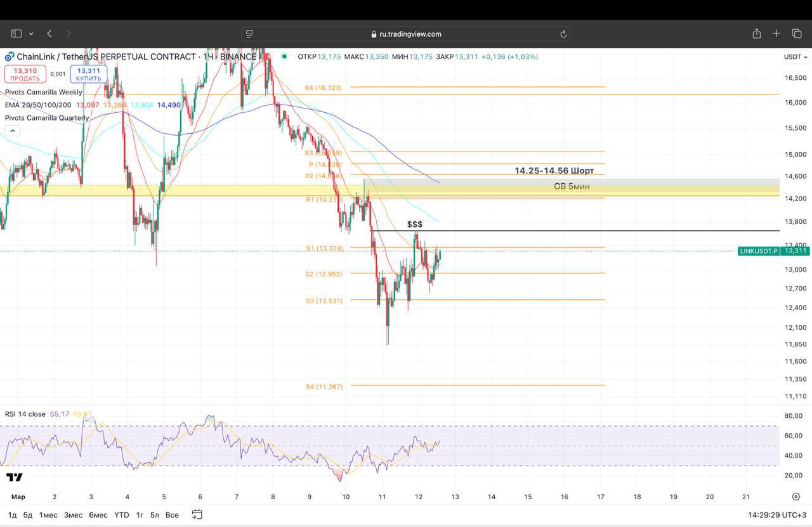
Task: Click the RSI 80,00 axis label
Action: coord(794,416)
